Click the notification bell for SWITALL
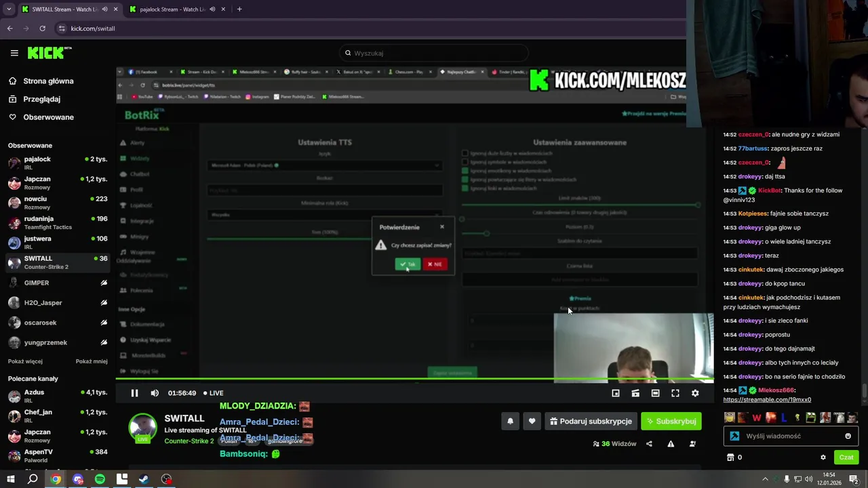Viewport: 868px width, 488px height. (x=511, y=422)
